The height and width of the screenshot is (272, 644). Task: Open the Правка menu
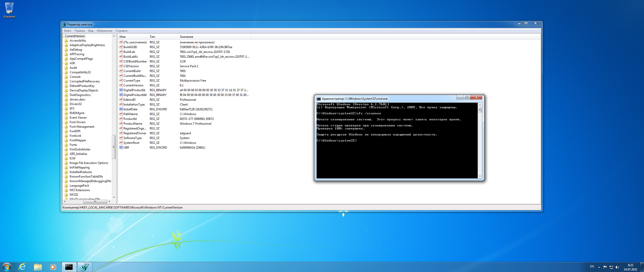(79, 31)
